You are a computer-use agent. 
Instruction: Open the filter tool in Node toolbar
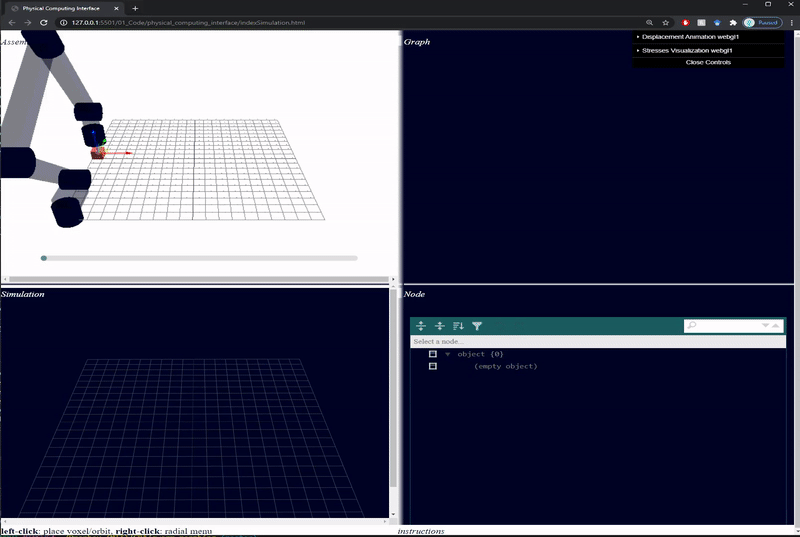pos(477,326)
